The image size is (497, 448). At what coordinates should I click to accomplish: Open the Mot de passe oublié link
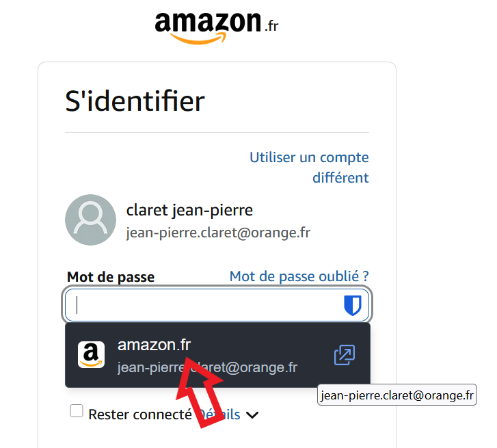(299, 276)
